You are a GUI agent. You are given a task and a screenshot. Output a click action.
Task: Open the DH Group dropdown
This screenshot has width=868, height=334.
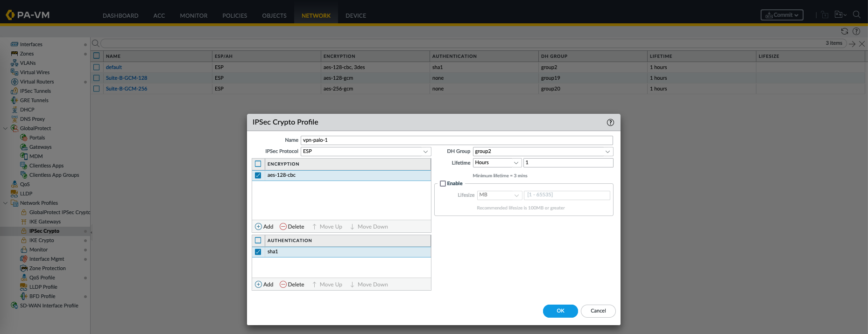[543, 152]
